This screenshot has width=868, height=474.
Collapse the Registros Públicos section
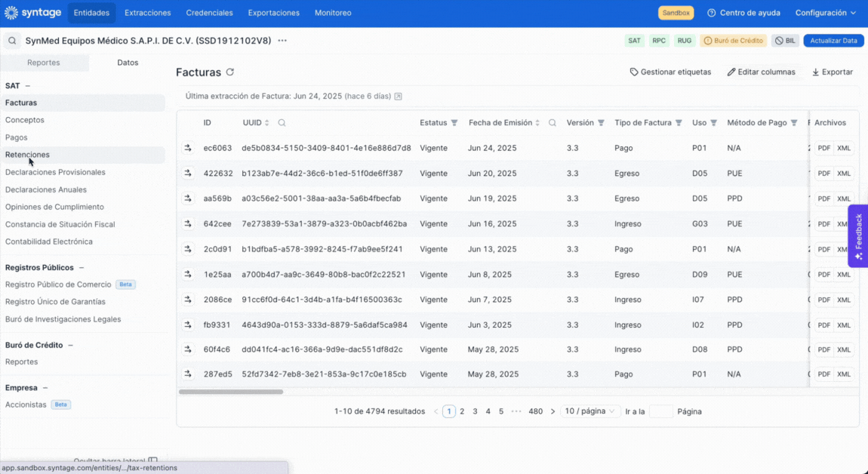coord(82,267)
